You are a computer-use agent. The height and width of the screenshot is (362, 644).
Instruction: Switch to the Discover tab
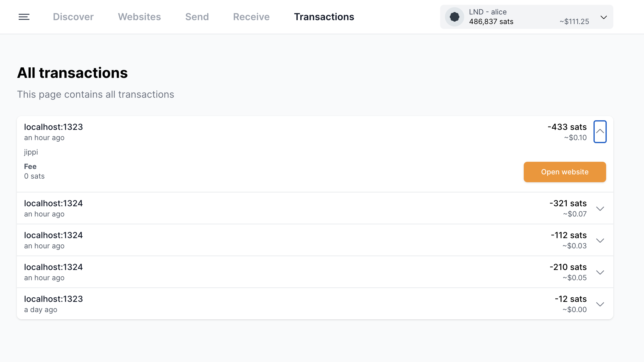click(73, 17)
